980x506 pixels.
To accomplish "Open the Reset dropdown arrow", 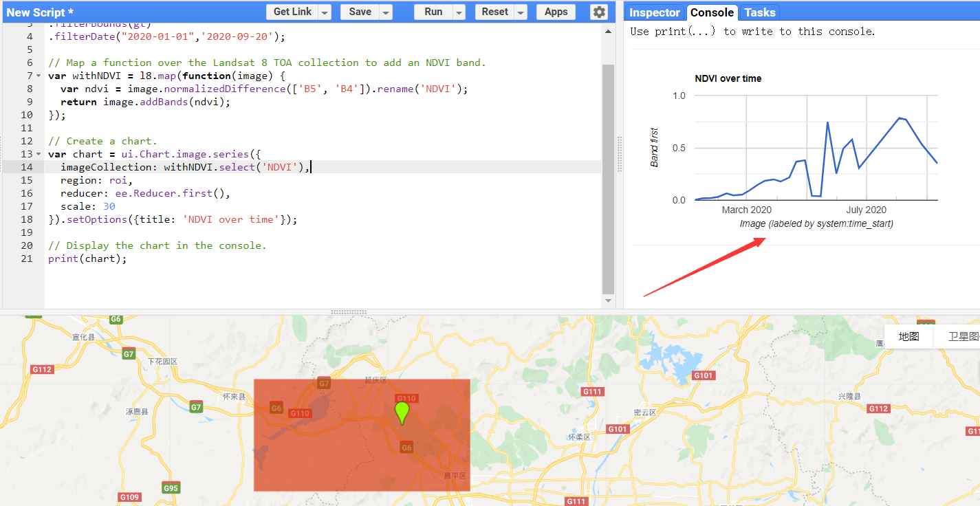I will (519, 12).
